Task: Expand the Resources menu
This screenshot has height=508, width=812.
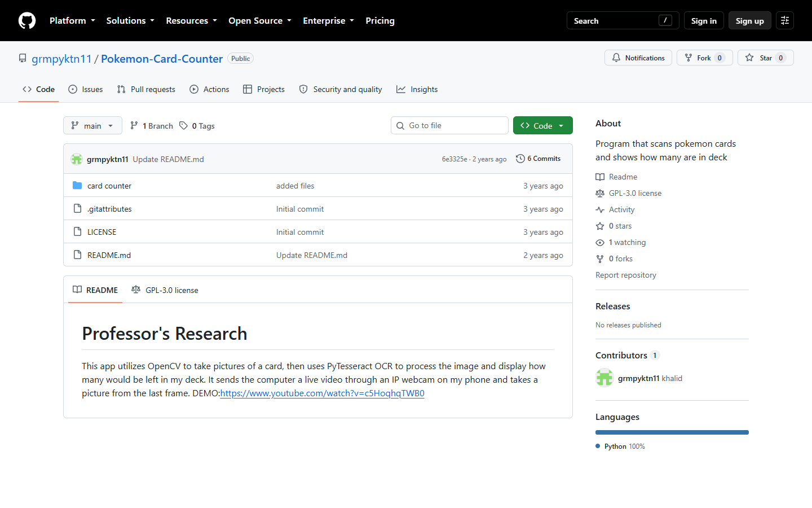Action: tap(191, 21)
